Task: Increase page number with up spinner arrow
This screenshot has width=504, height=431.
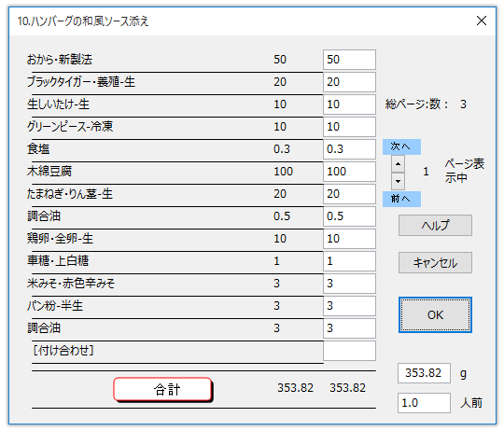Action: tap(398, 164)
